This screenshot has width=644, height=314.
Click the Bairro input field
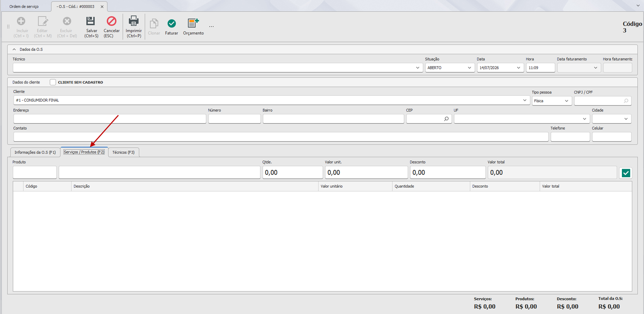(333, 119)
